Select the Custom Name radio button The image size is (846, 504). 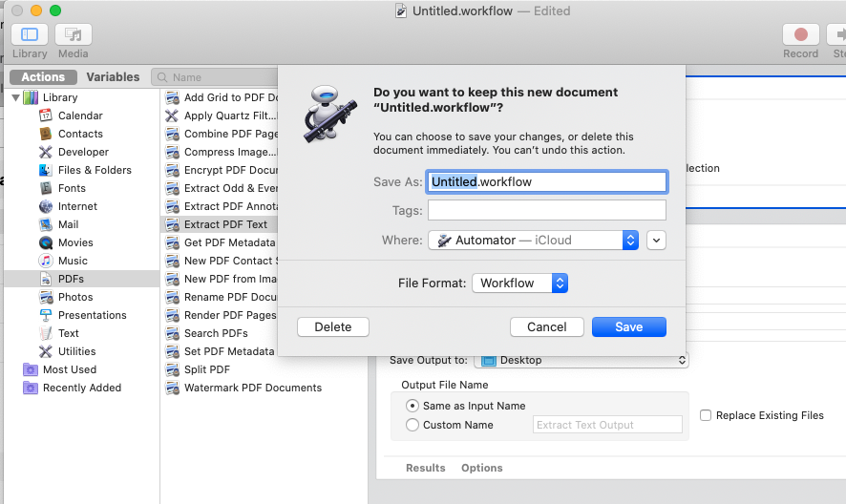coord(412,425)
